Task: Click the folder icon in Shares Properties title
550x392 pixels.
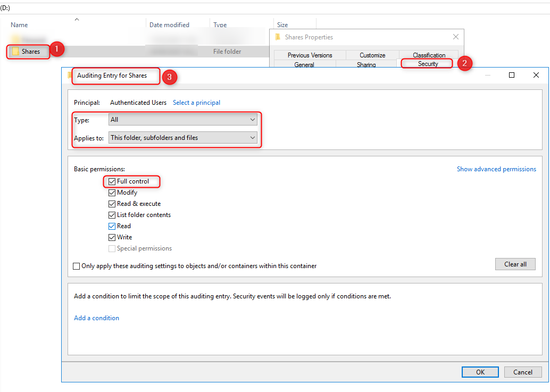Action: click(x=278, y=37)
